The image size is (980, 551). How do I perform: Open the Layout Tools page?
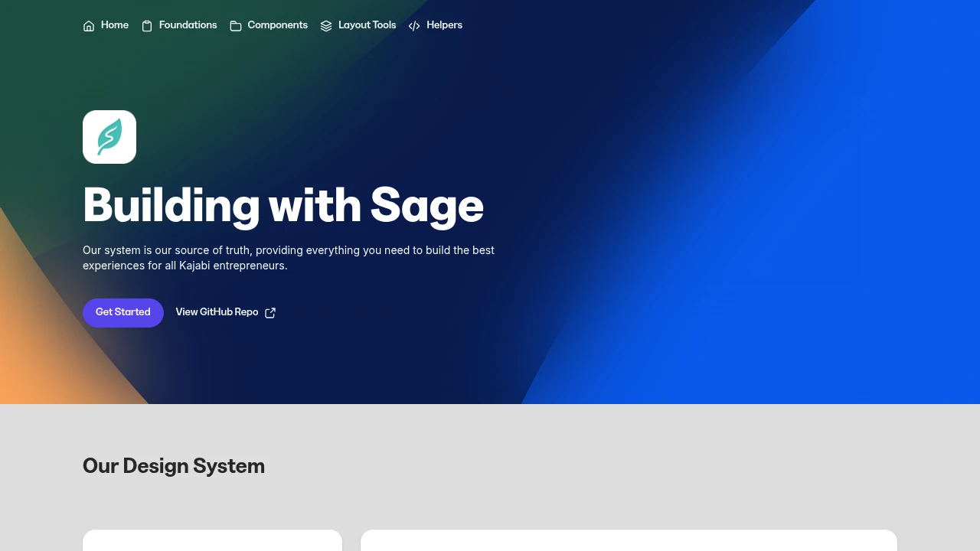pyautogui.click(x=367, y=25)
